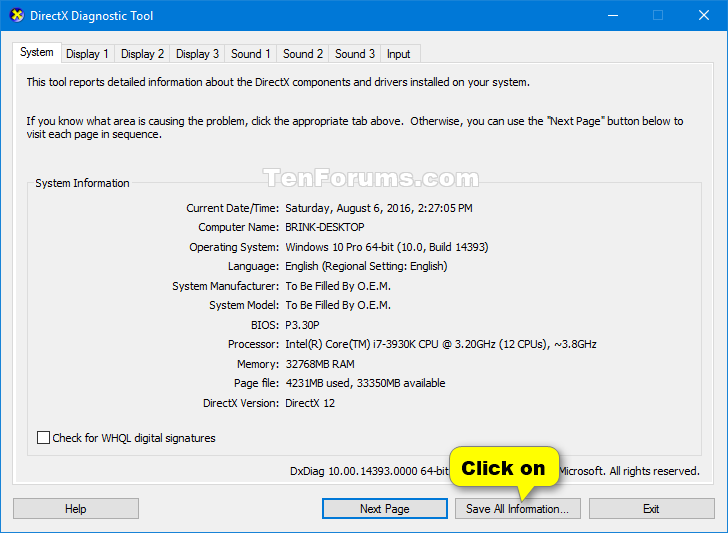Click the page file 4231MB used value

365,383
